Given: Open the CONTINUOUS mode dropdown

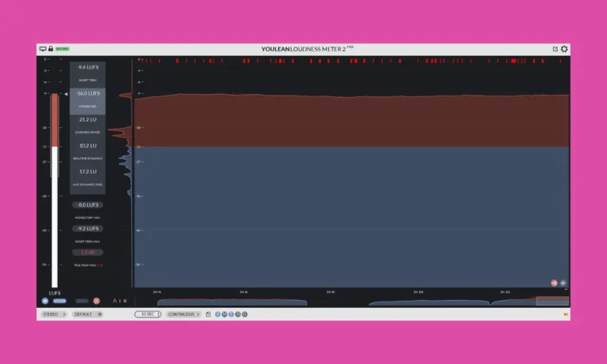Looking at the screenshot, I should tap(183, 314).
